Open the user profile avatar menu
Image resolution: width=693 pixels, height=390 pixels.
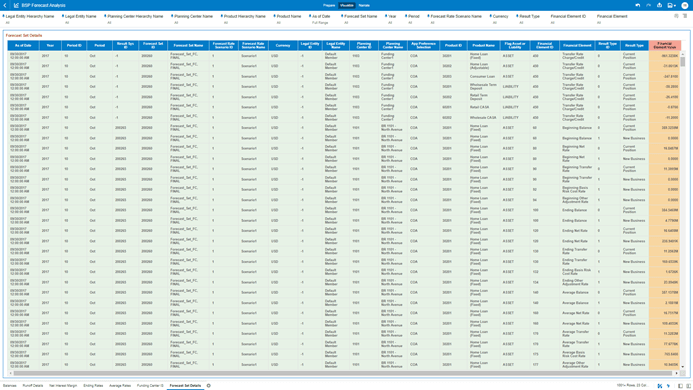[685, 5]
